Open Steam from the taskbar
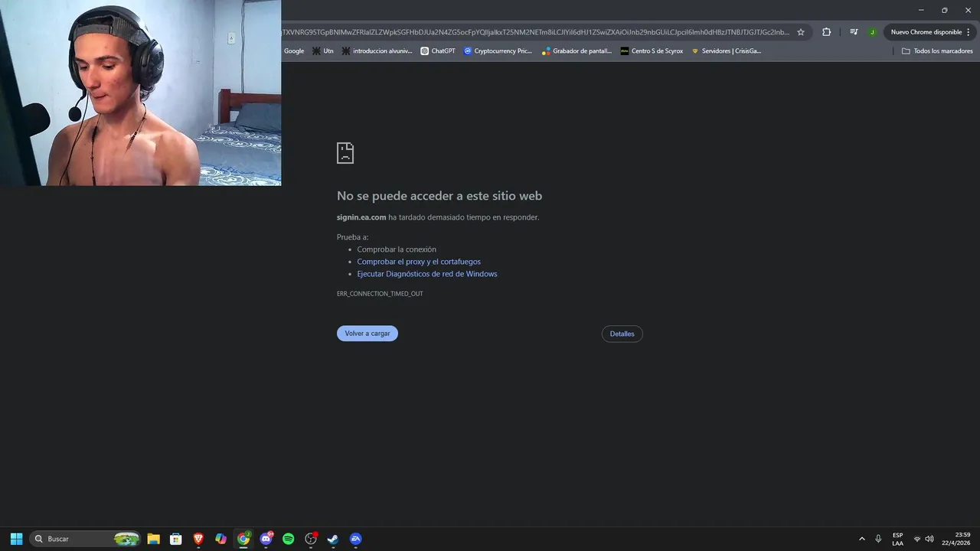980x551 pixels. tap(333, 539)
